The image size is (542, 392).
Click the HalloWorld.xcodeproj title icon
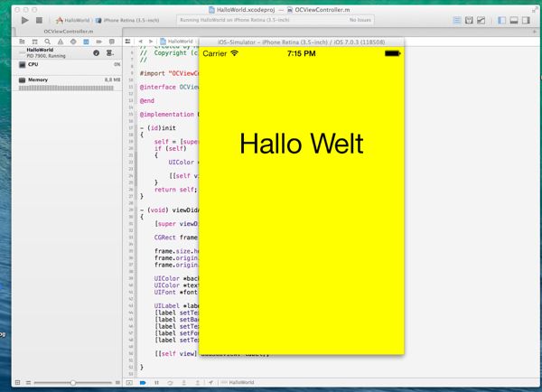211,10
